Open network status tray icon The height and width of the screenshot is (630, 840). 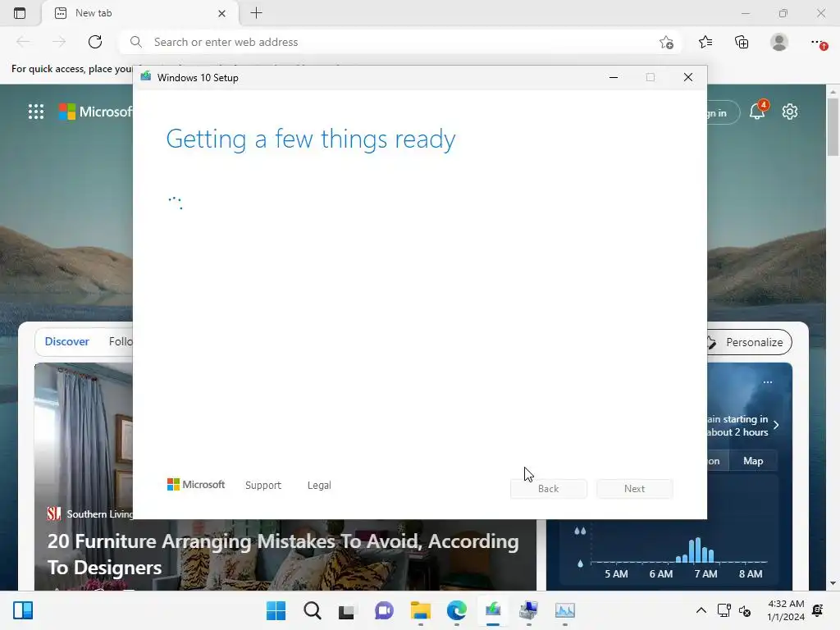pyautogui.click(x=724, y=610)
